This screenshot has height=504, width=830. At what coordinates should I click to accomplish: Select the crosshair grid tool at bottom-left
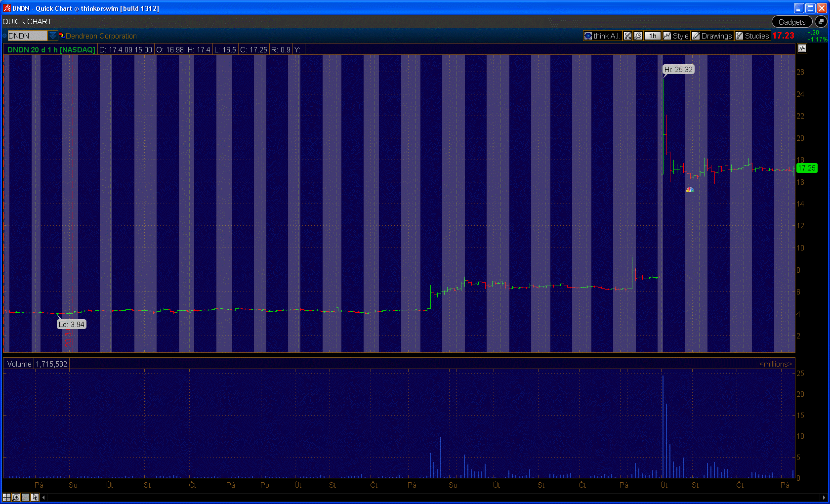coord(7,497)
